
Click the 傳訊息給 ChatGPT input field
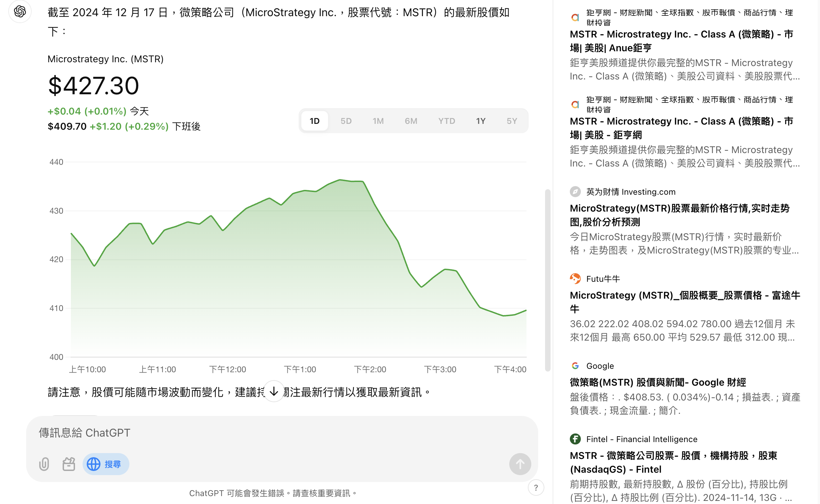pos(268,433)
